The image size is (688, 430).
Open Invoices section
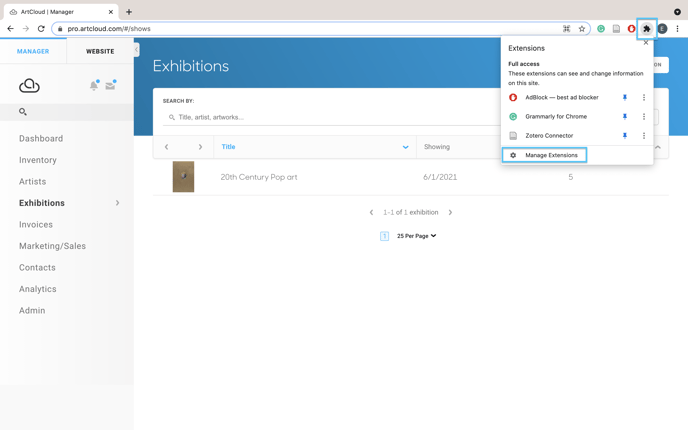pos(36,225)
